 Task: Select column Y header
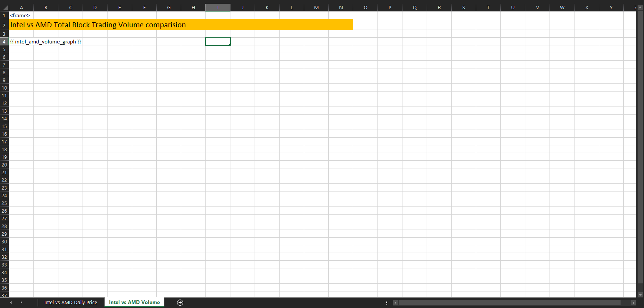[x=611, y=8]
